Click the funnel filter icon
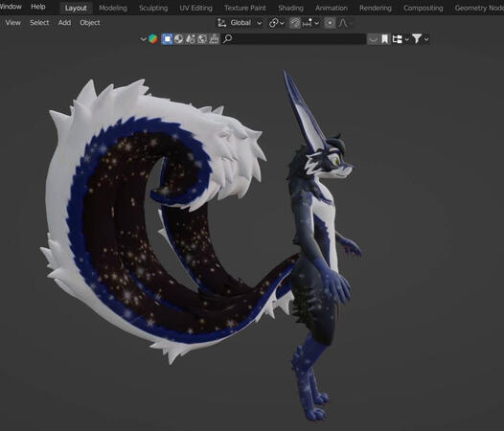 coord(417,39)
